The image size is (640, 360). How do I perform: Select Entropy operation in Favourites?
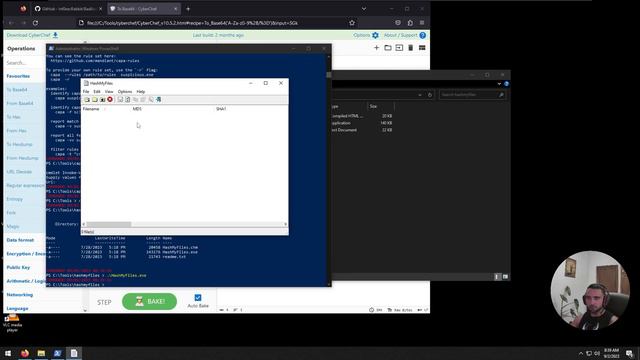tap(15, 199)
